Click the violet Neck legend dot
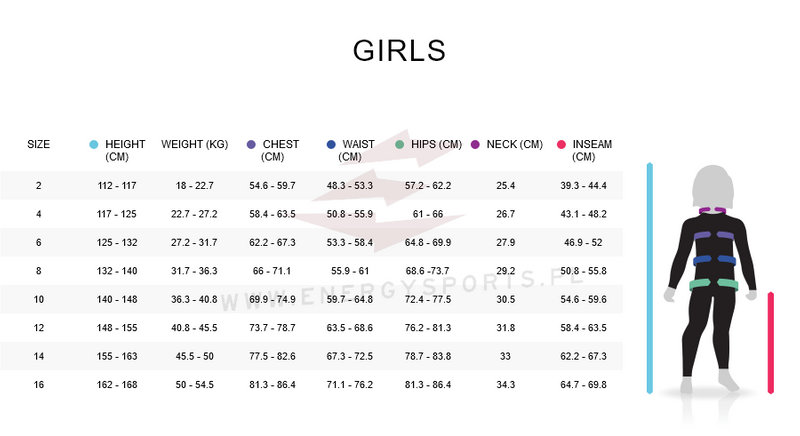The height and width of the screenshot is (436, 800). pos(475,145)
